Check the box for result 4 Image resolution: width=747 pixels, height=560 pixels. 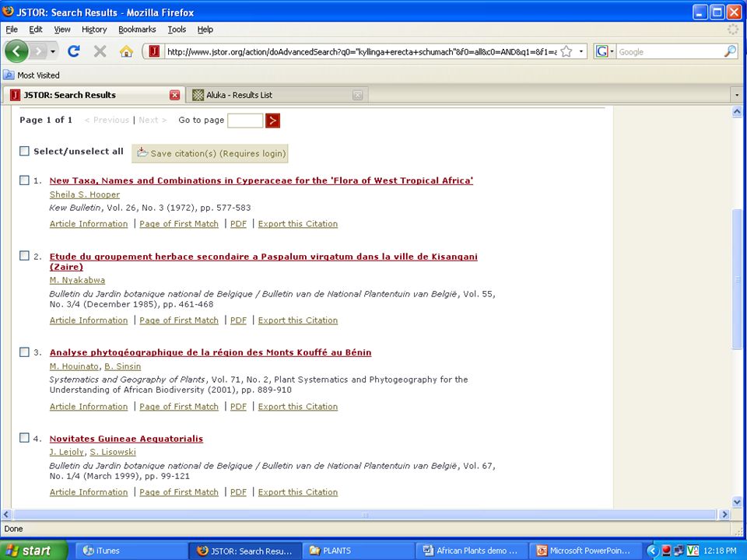24,438
